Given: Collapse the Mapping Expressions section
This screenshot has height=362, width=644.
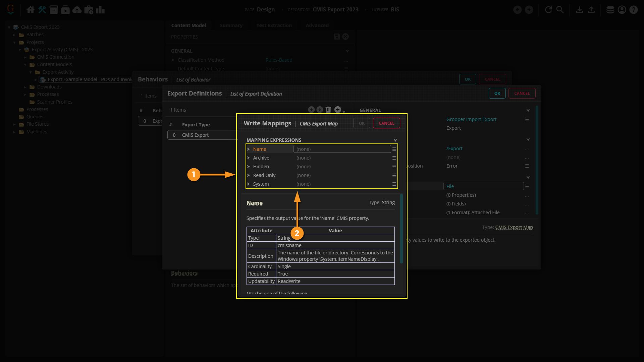Looking at the screenshot, I should click(x=395, y=140).
